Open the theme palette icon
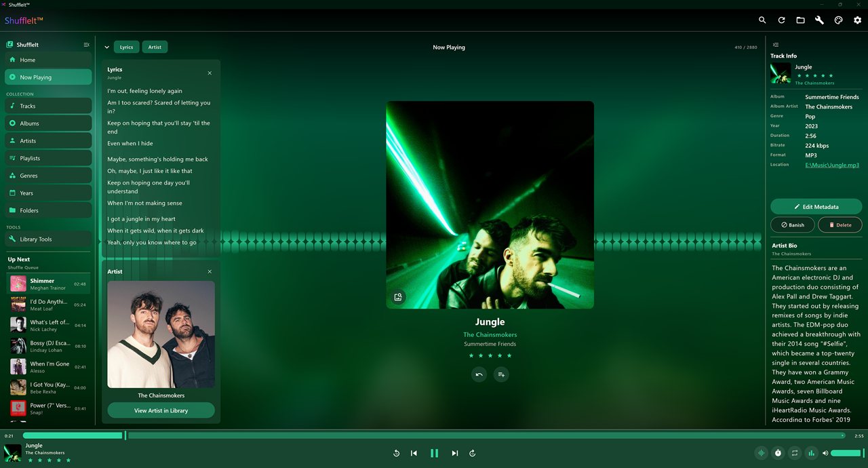Image resolution: width=868 pixels, height=468 pixels. tap(838, 20)
